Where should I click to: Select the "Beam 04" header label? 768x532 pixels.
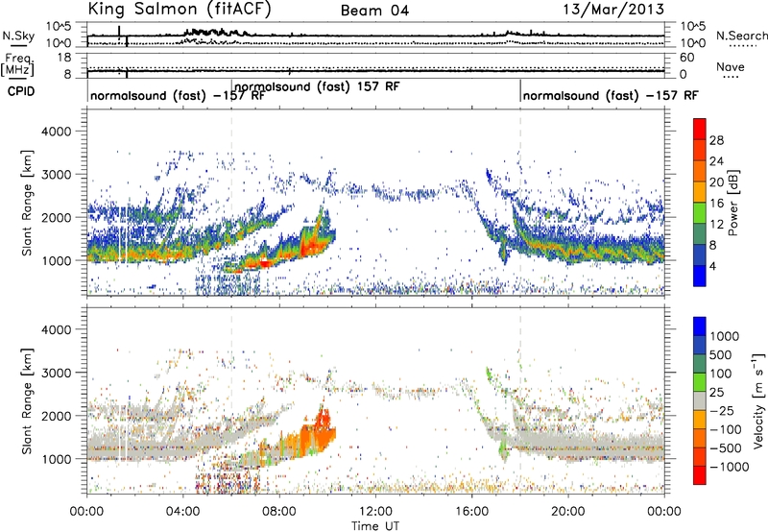point(374,11)
